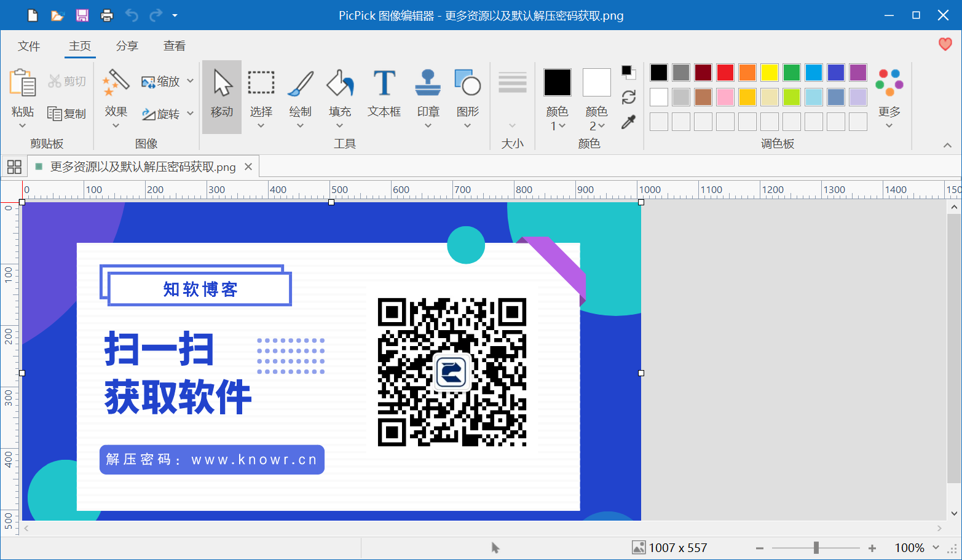
Task: Pick the pink palette swatch
Action: 725,97
